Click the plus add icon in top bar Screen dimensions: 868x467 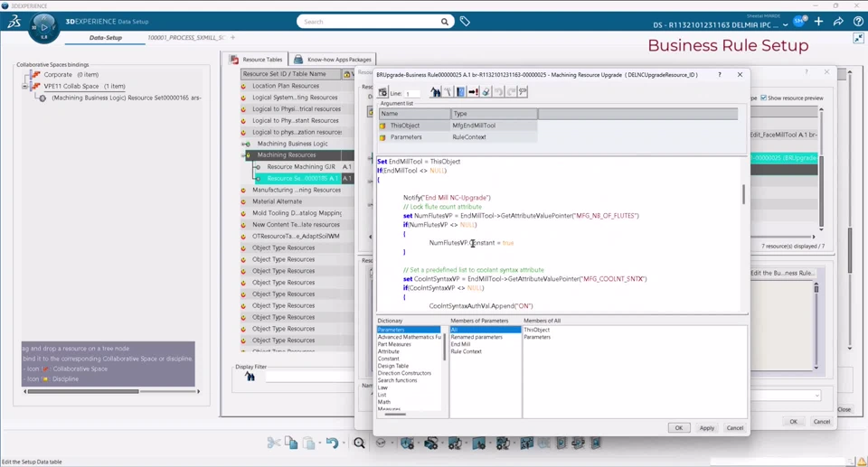click(819, 22)
